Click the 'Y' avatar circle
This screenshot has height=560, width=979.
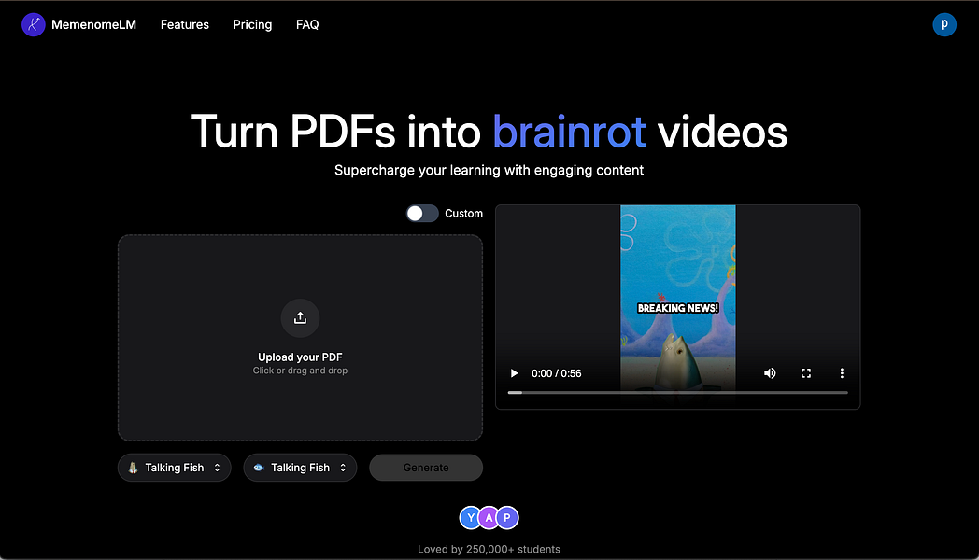(x=471, y=518)
